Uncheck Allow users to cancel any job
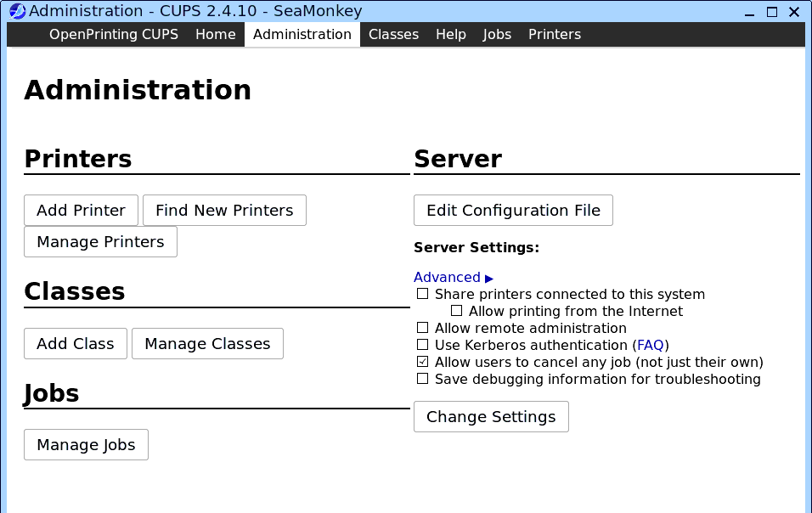 [423, 361]
